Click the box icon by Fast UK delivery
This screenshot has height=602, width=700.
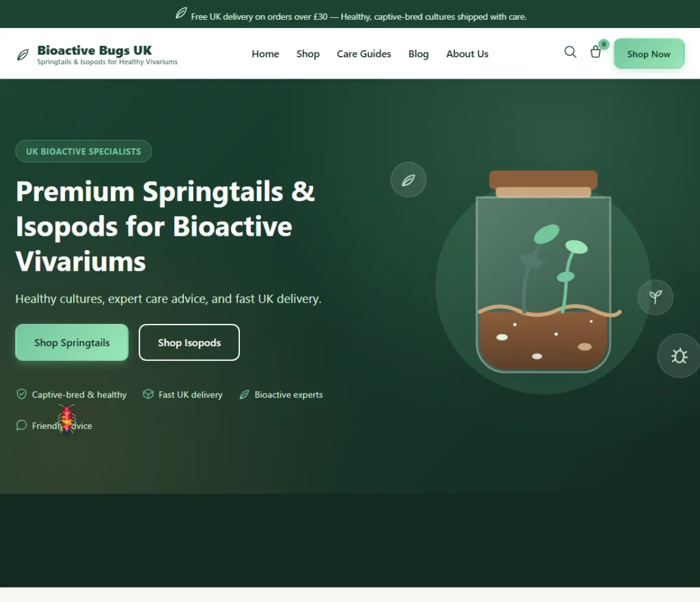point(148,394)
